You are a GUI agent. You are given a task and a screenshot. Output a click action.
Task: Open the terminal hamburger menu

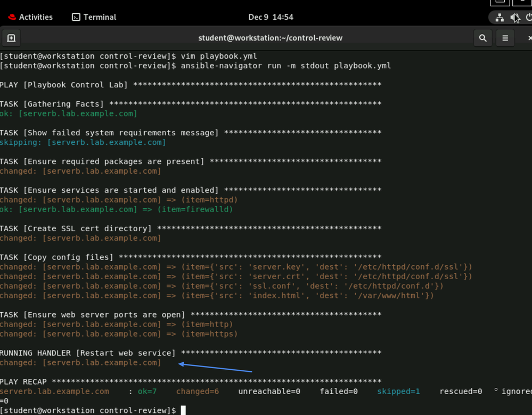[505, 38]
